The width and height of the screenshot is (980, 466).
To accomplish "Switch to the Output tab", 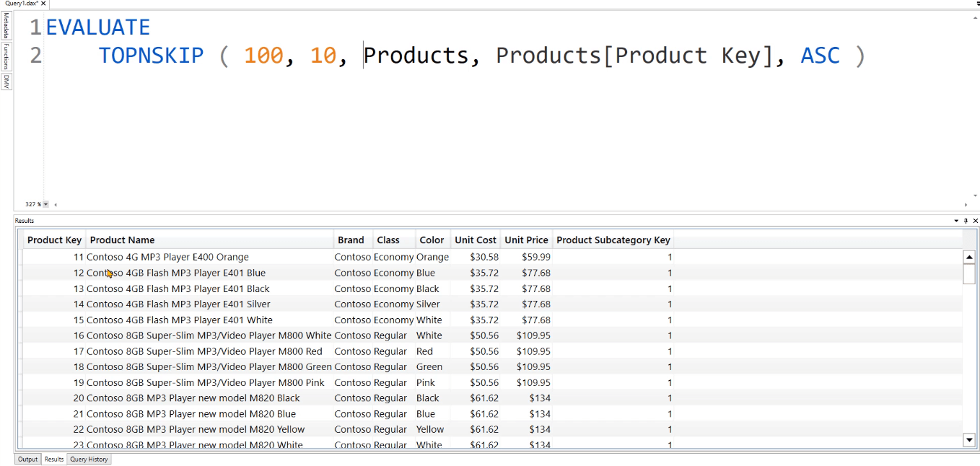I will [28, 460].
